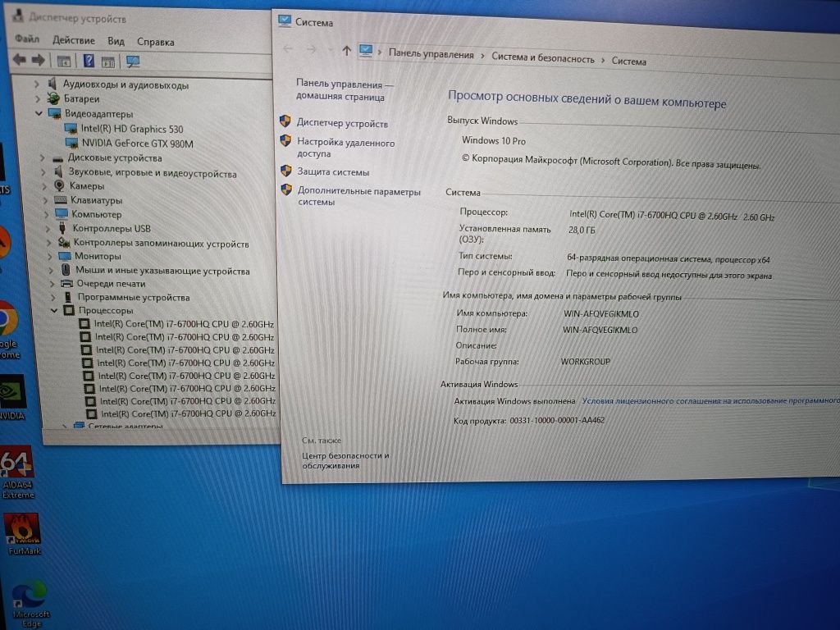The height and width of the screenshot is (630, 840).
Task: Select the Мониторы category in device tree
Action: (98, 256)
